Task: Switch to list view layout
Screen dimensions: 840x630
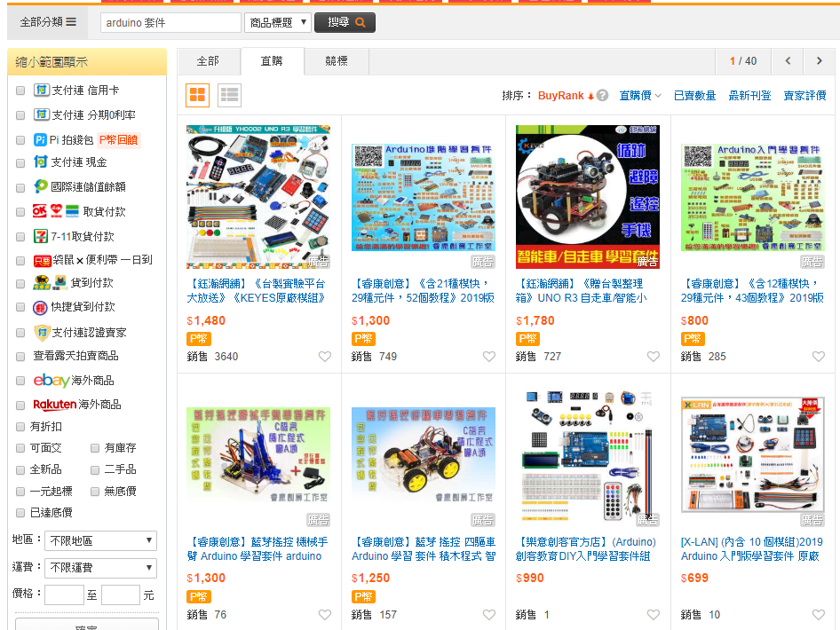Action: coord(229,95)
